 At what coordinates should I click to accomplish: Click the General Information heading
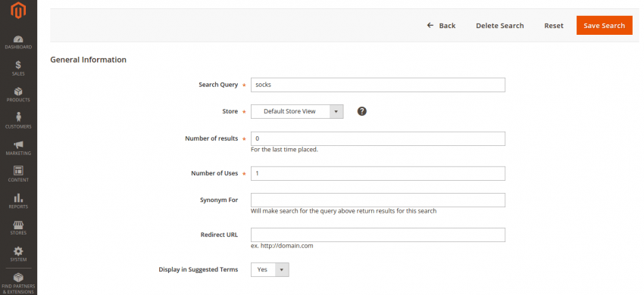tap(89, 60)
